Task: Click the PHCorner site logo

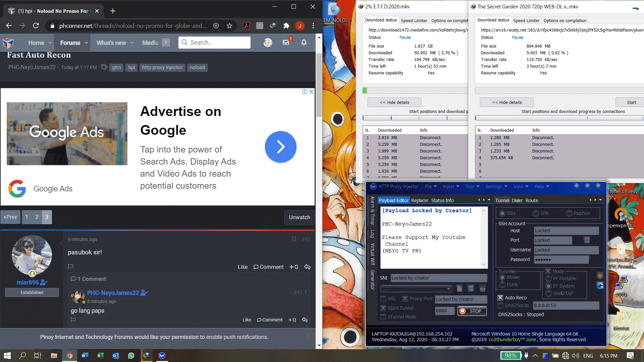Action: pyautogui.click(x=8, y=43)
